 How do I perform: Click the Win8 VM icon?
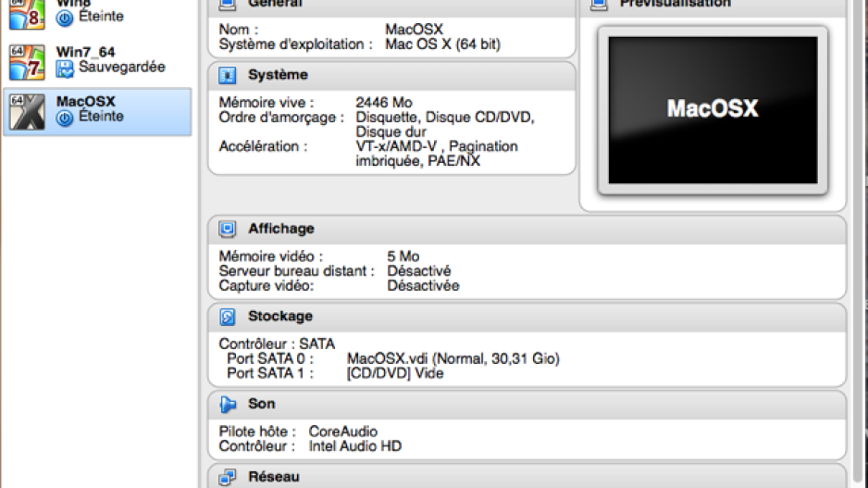pos(27,15)
